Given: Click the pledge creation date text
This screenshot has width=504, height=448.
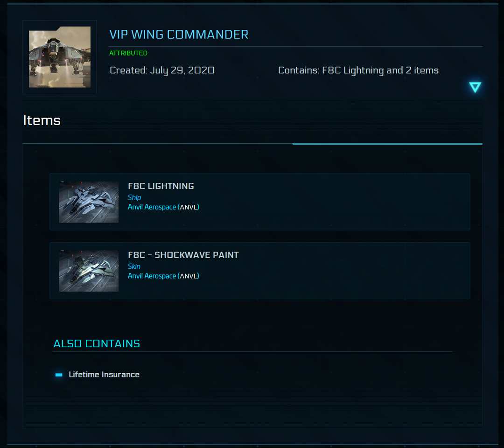Looking at the screenshot, I should pyautogui.click(x=162, y=70).
